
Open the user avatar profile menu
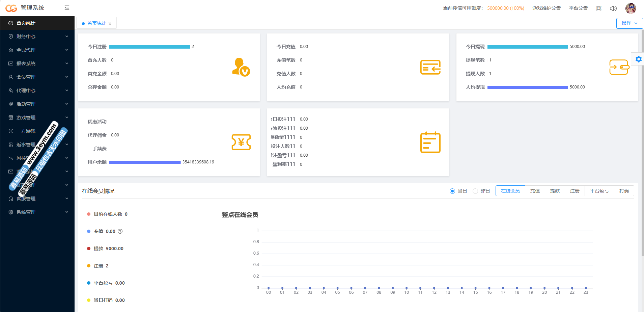[x=631, y=8]
